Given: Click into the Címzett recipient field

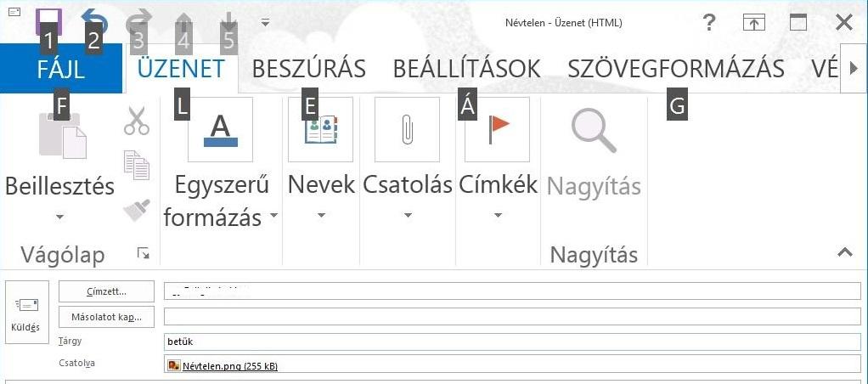Looking at the screenshot, I should pos(513,291).
